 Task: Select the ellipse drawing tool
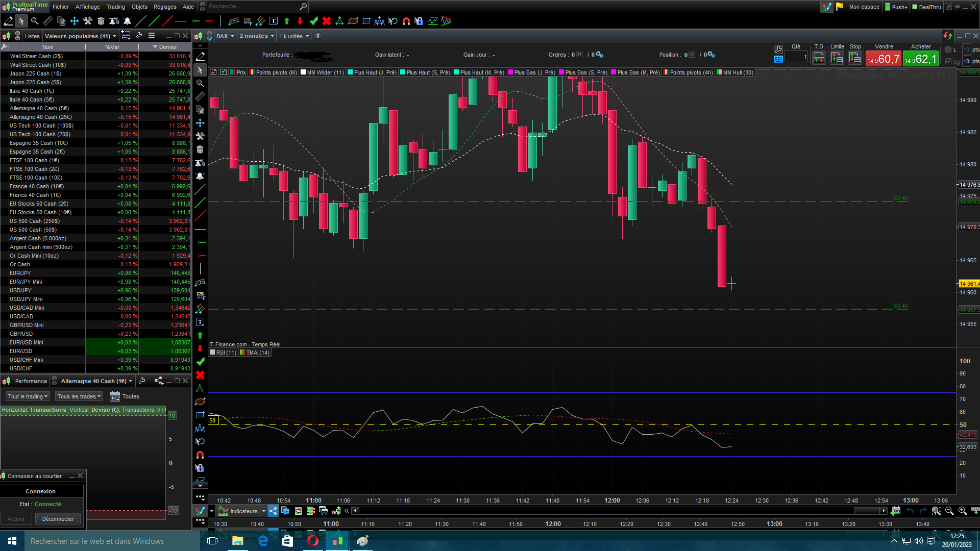click(353, 21)
